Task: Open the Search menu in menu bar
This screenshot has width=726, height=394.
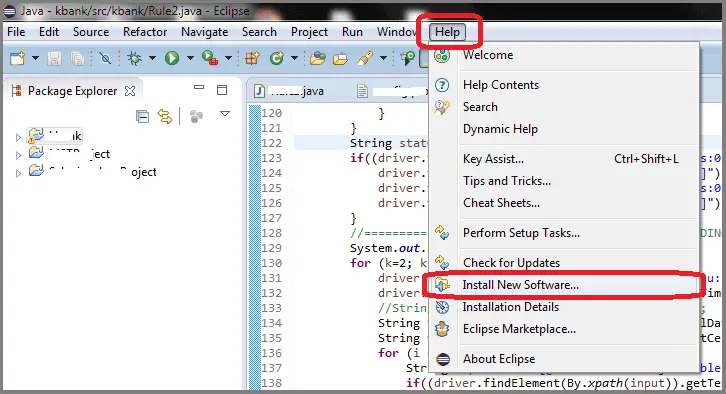Action: coord(259,32)
